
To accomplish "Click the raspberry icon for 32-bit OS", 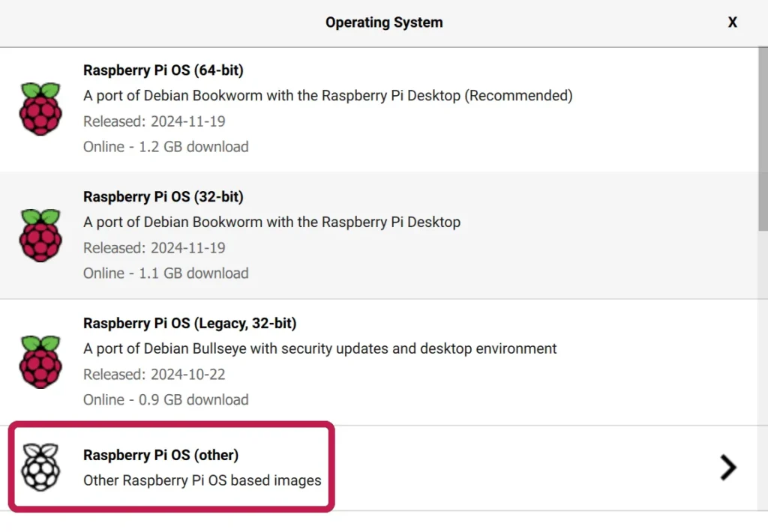I will click(x=40, y=235).
